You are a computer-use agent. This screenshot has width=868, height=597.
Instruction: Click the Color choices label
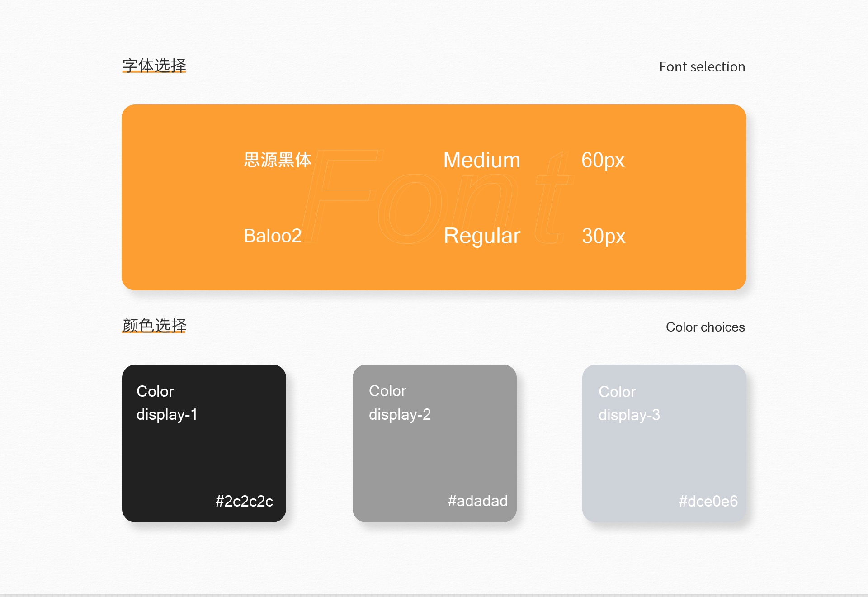(705, 327)
